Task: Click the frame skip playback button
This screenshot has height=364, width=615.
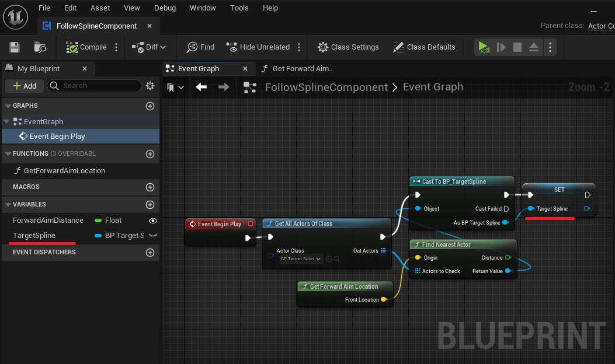Action: point(501,47)
